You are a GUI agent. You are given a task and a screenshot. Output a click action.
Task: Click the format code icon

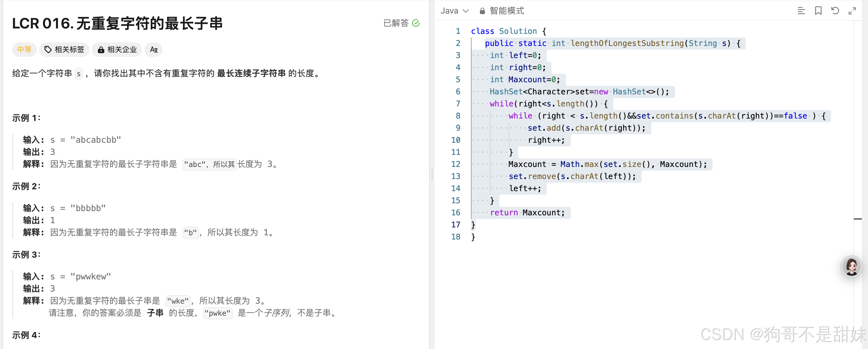coord(801,11)
